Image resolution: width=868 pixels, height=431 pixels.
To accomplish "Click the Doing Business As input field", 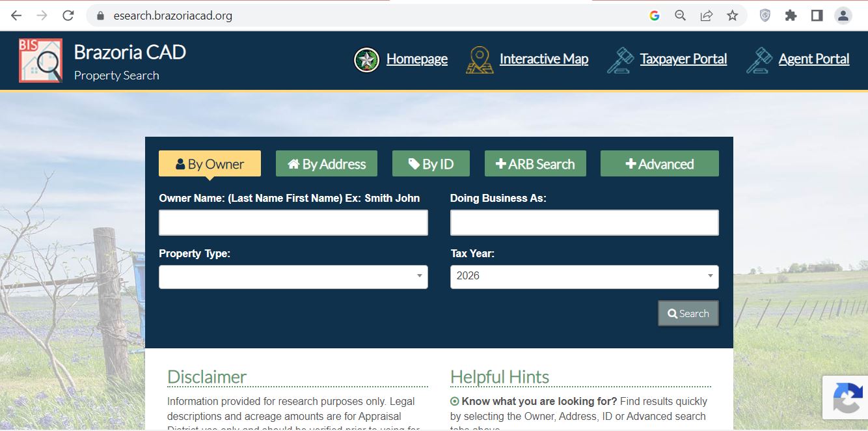I will click(x=584, y=223).
